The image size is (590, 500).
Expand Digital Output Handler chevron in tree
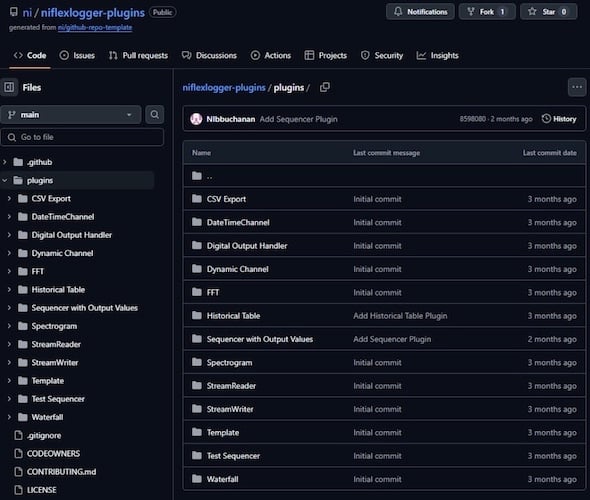9,235
